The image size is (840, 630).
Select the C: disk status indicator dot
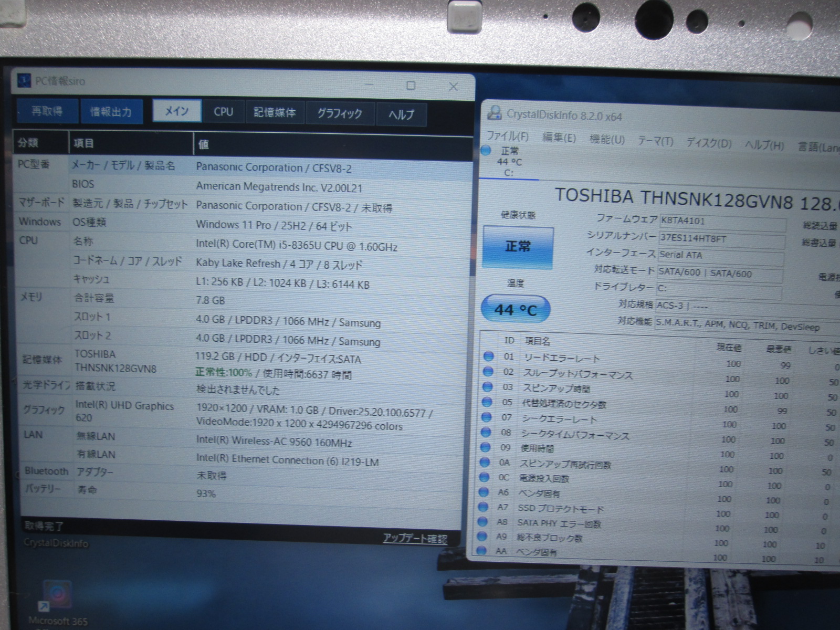486,151
